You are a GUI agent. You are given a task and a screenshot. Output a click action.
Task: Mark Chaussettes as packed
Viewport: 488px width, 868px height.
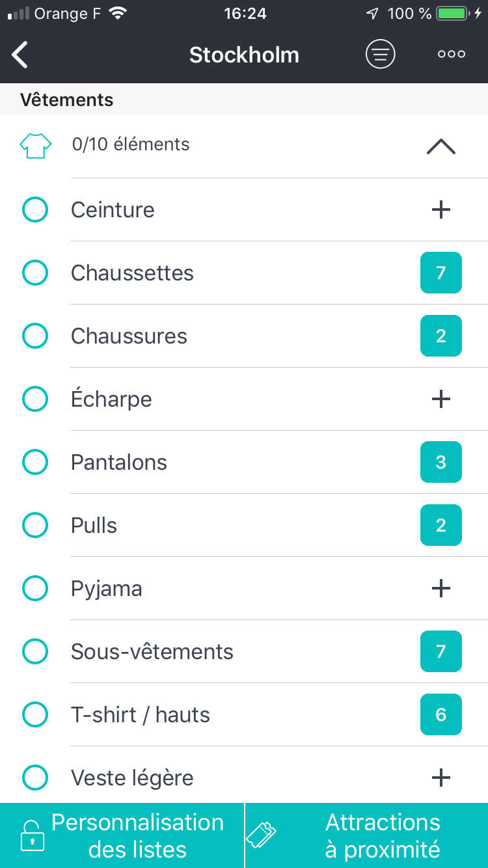pyautogui.click(x=35, y=273)
